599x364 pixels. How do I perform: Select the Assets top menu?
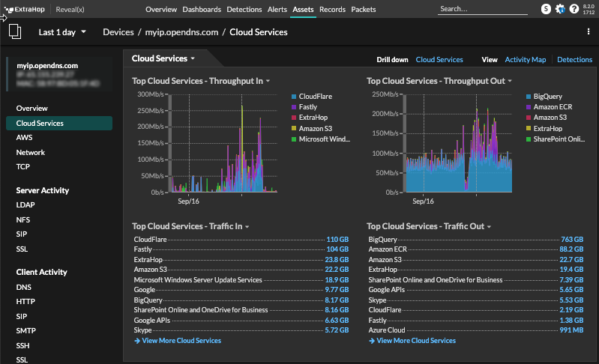[303, 9]
